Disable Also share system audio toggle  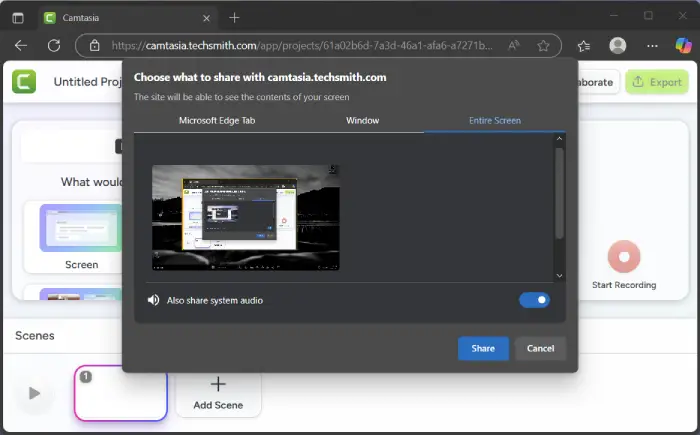click(x=534, y=300)
